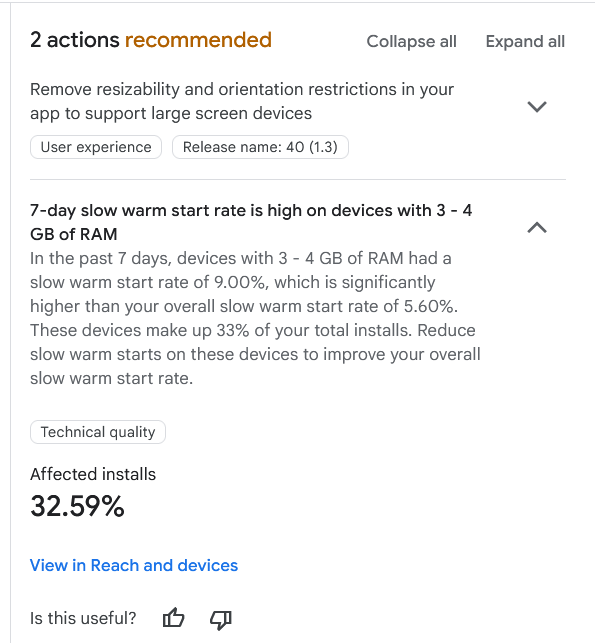The width and height of the screenshot is (608, 643).
Task: Select the User experience tag
Action: click(96, 147)
